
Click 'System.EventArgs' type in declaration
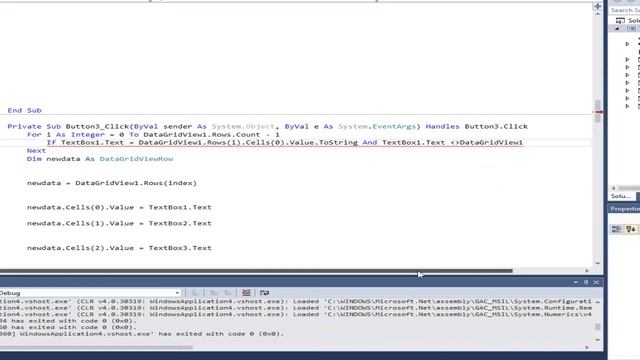coord(377,127)
